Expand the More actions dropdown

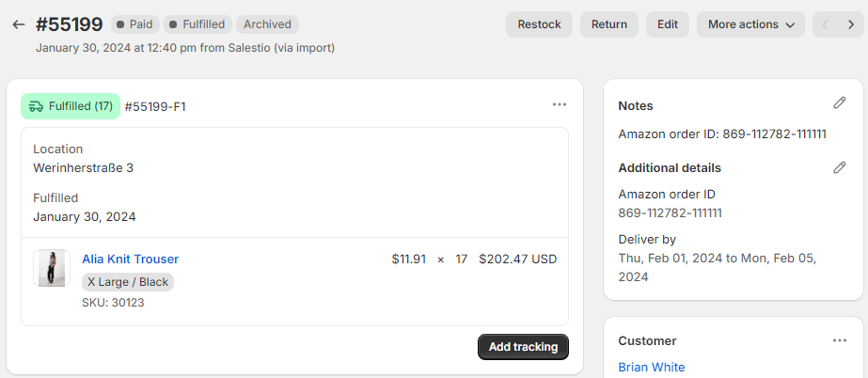click(750, 24)
